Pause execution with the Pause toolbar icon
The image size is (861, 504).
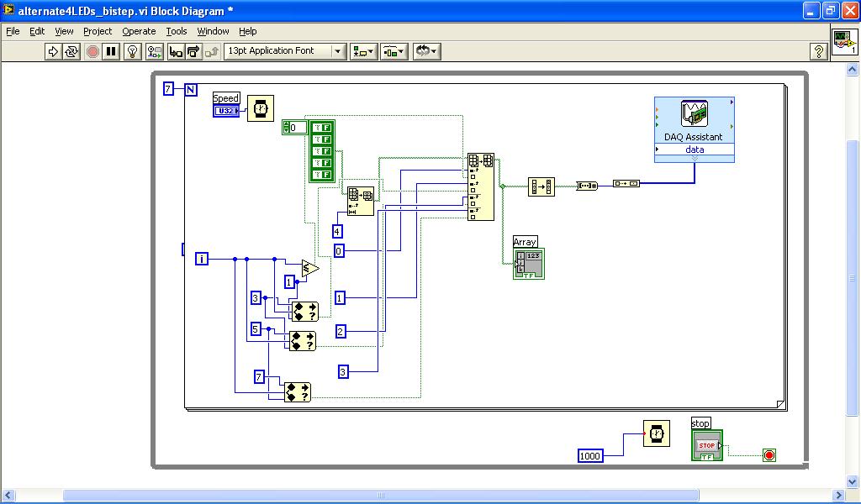pyautogui.click(x=108, y=50)
